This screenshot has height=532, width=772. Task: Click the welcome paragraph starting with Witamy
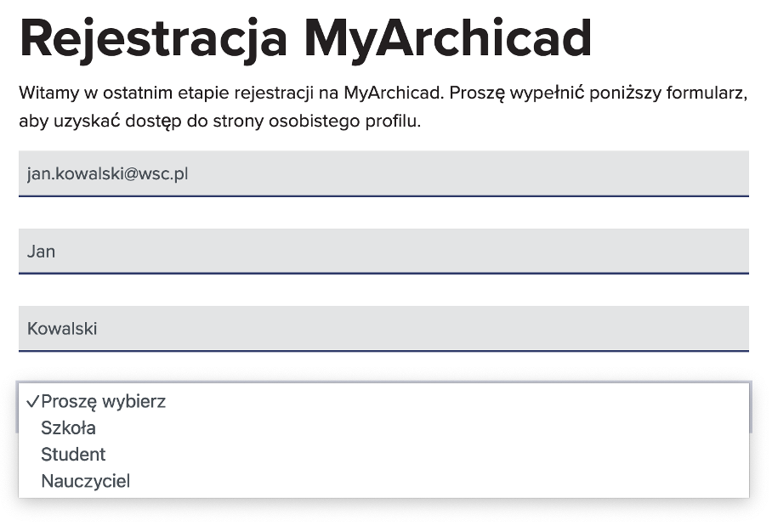point(383,93)
